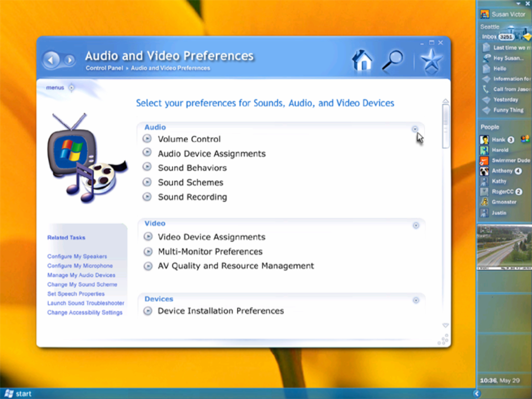Click the star favorites icon
532x399 pixels.
[x=431, y=60]
